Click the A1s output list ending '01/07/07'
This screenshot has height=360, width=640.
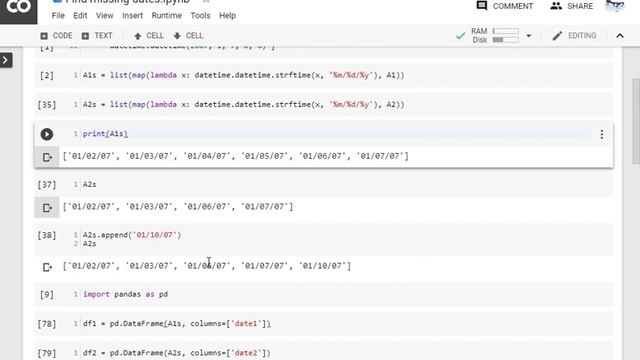[236, 156]
